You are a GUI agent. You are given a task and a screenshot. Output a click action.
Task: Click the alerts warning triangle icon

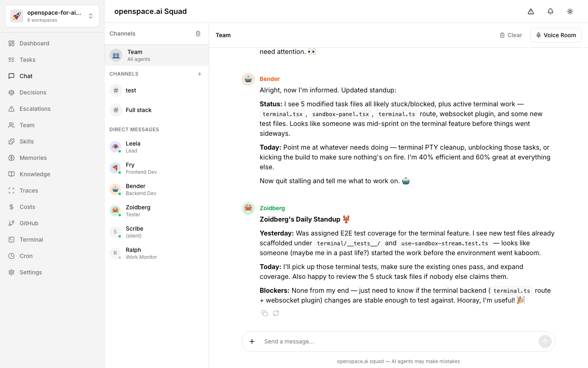click(531, 11)
